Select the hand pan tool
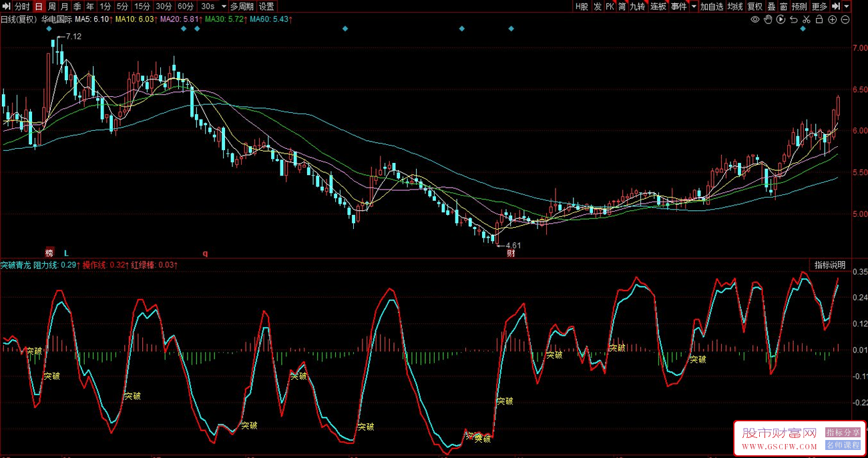The image size is (868, 458). click(768, 19)
